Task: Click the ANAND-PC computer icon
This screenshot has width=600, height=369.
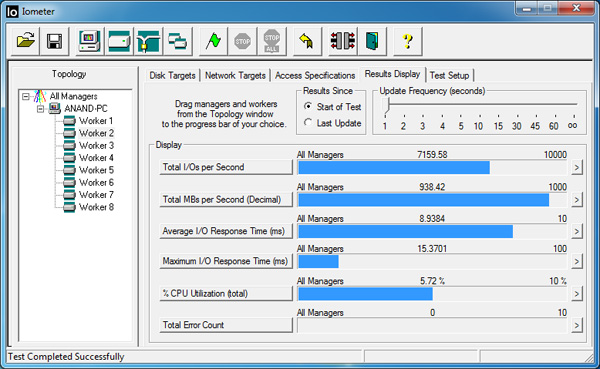Action: (54, 108)
